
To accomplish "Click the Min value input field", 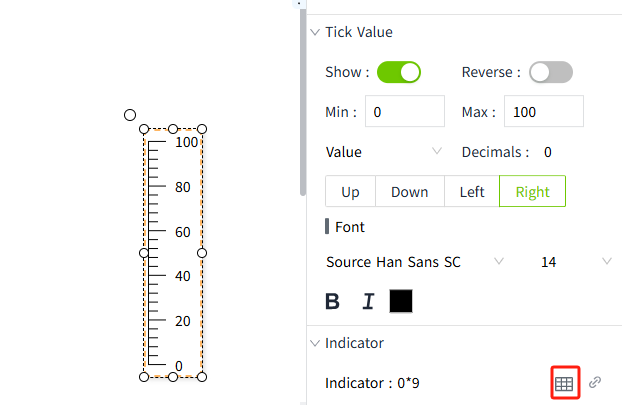I will (404, 112).
